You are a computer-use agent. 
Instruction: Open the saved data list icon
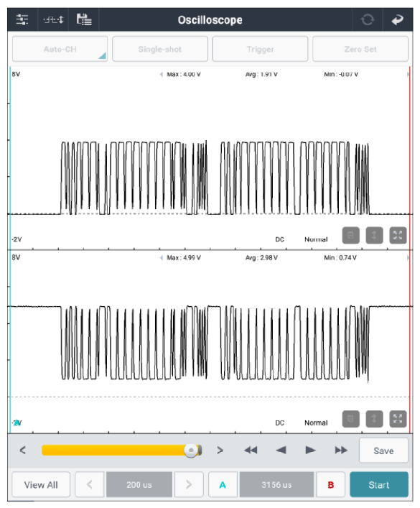click(84, 20)
